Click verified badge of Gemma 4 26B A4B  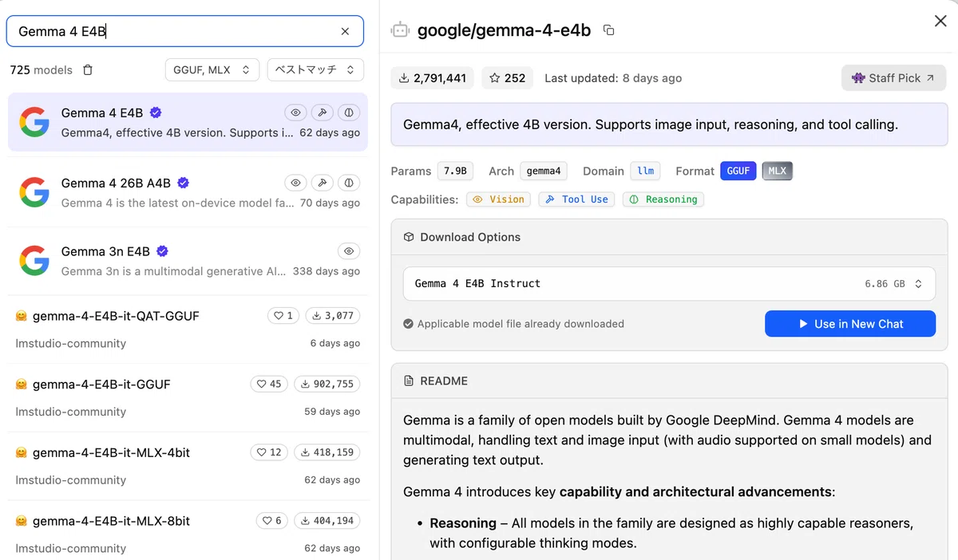point(183,183)
